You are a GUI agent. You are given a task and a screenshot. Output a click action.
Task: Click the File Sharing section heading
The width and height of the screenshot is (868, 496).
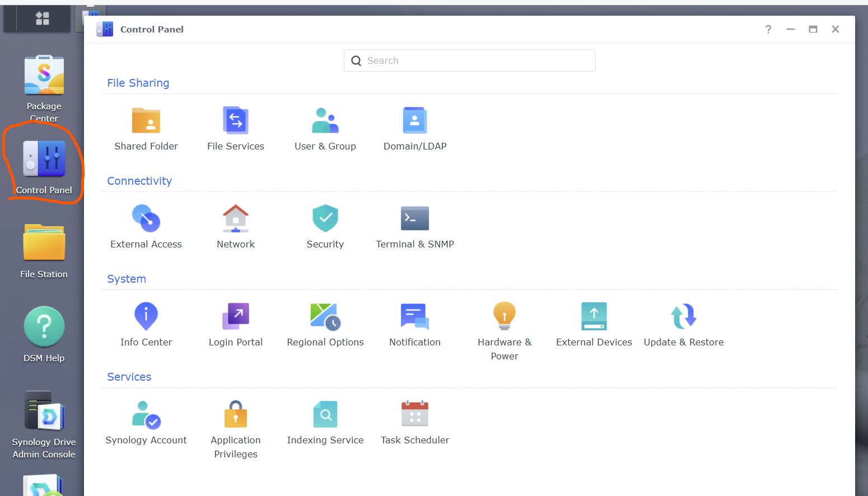[x=138, y=83]
